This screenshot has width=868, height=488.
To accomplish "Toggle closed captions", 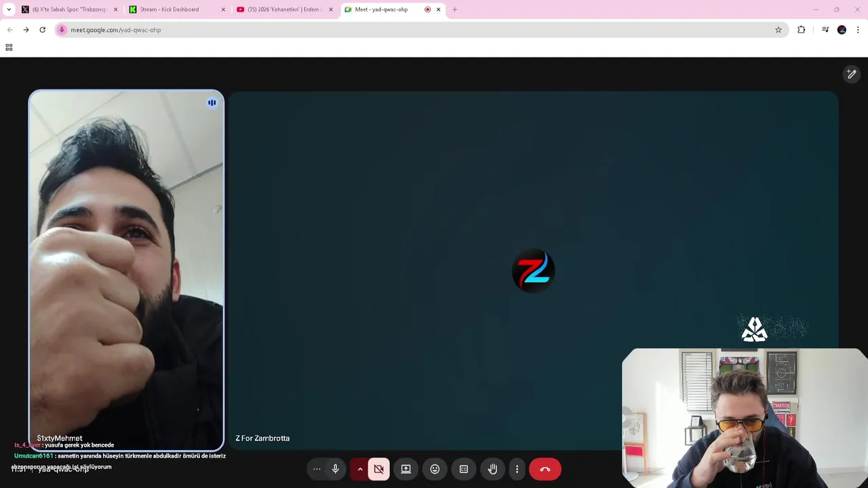I will pos(464,469).
